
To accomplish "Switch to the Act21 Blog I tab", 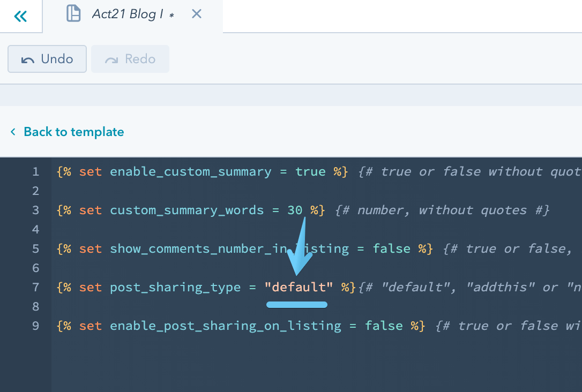I will click(x=130, y=13).
